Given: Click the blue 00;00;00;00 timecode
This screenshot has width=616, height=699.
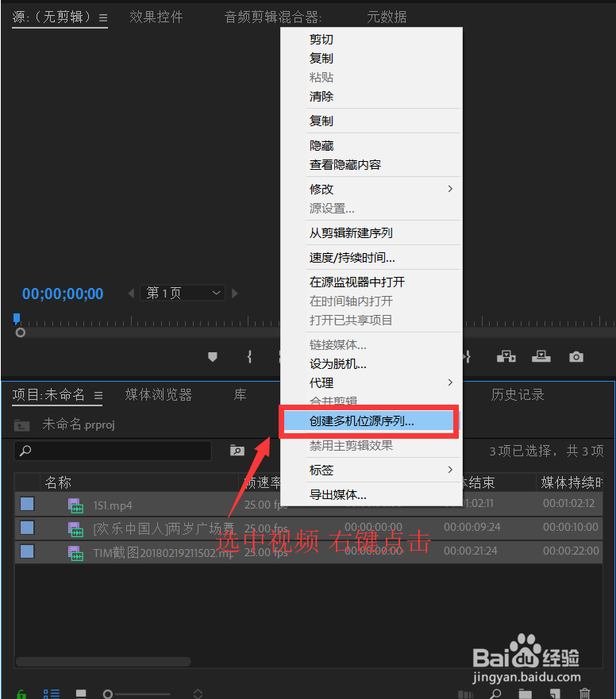Looking at the screenshot, I should tap(63, 294).
